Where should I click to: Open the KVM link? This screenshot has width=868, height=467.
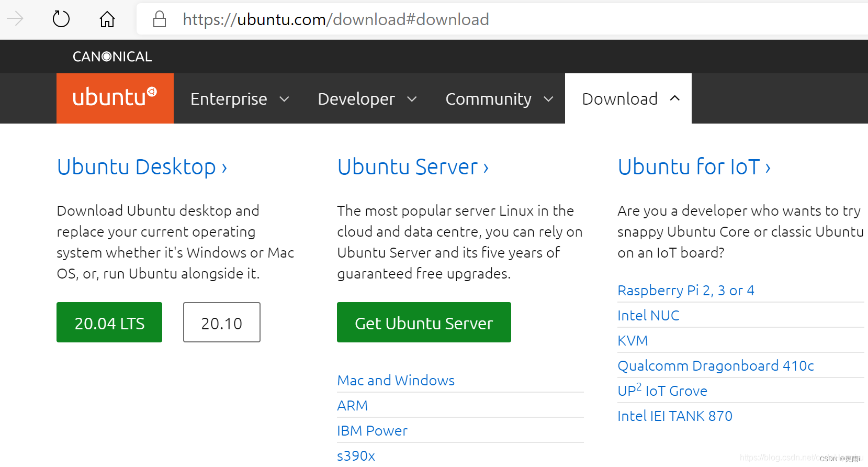tap(633, 341)
